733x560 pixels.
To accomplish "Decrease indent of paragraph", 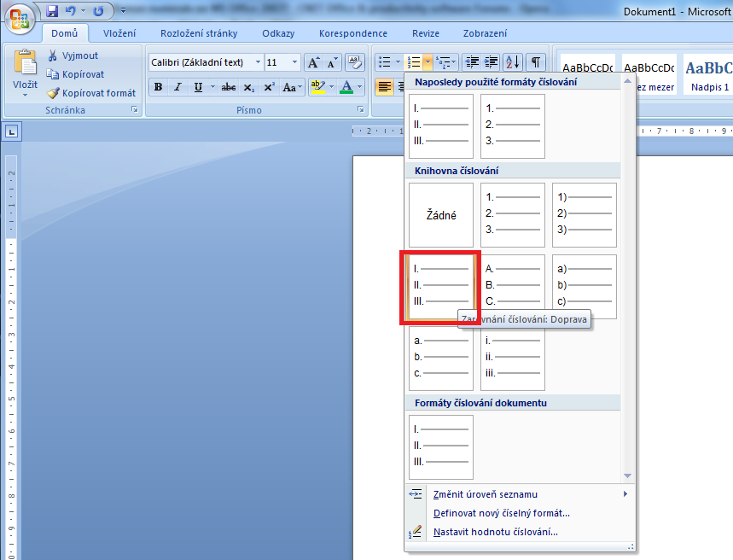I will coord(472,61).
